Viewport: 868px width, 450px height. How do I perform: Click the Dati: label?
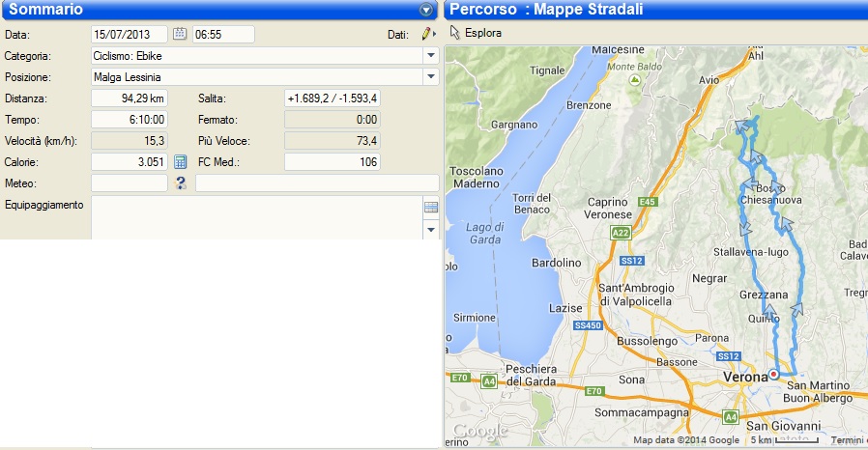398,34
